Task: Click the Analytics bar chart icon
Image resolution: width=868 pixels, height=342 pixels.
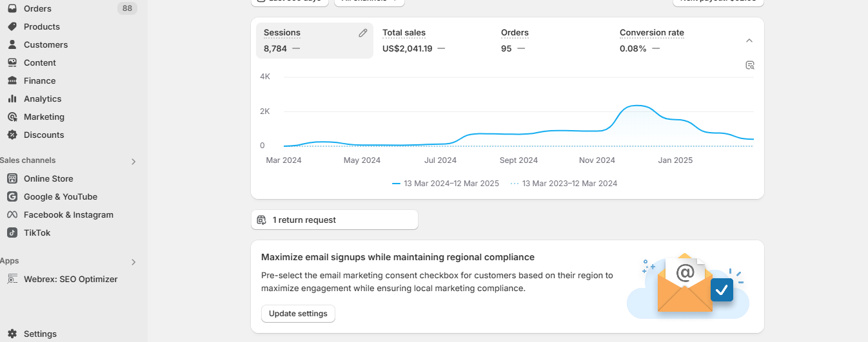Action: 12,99
